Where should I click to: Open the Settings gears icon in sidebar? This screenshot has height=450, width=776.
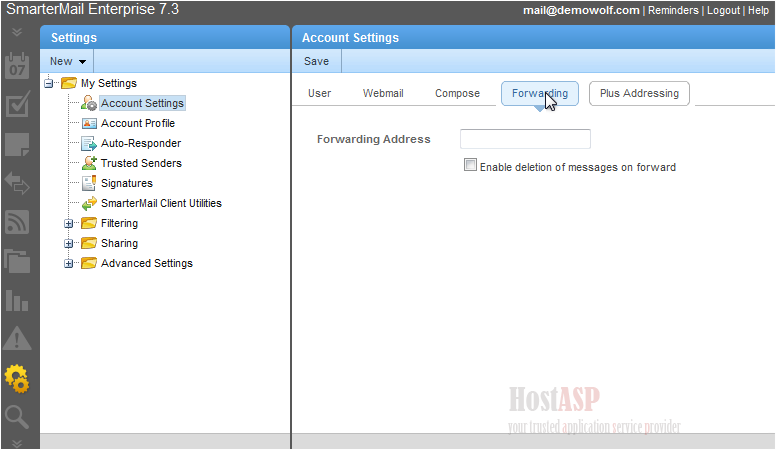17,379
